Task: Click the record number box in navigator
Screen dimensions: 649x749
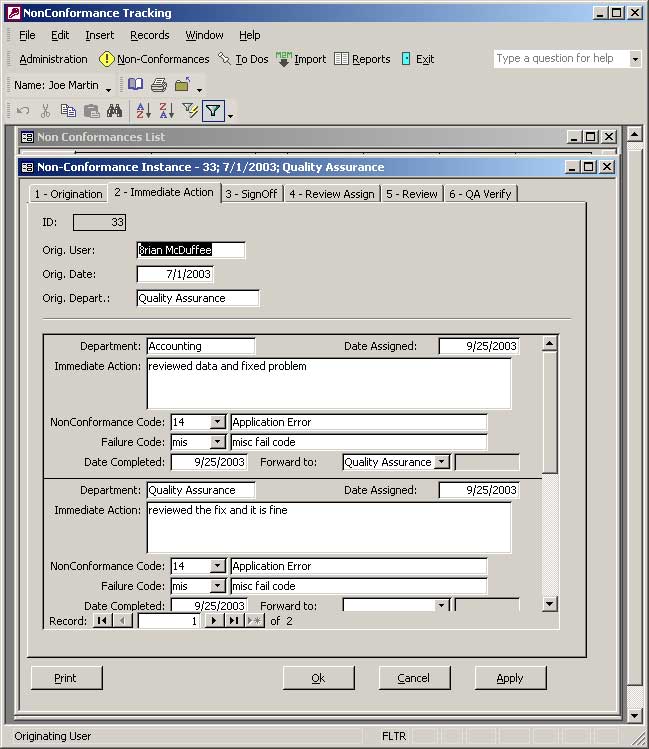Action: [x=169, y=621]
